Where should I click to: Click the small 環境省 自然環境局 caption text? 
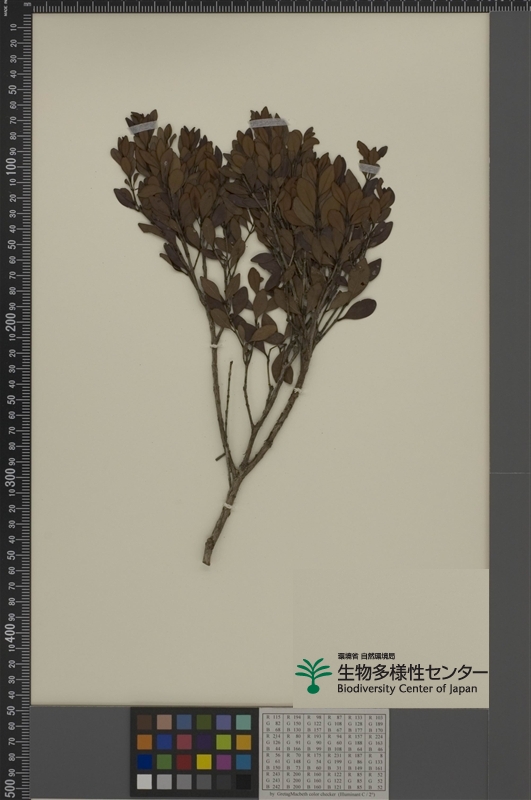(x=366, y=656)
